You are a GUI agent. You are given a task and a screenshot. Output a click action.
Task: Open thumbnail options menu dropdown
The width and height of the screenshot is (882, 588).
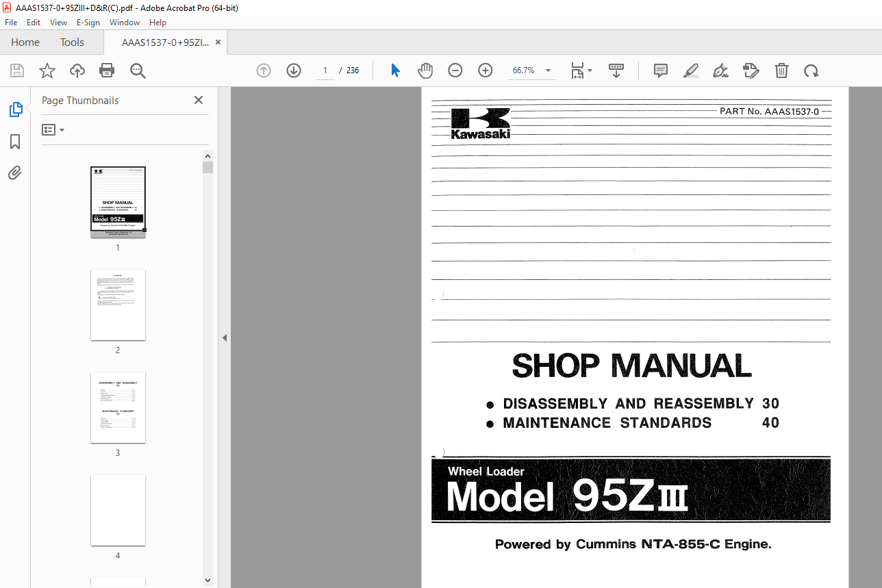pos(53,129)
